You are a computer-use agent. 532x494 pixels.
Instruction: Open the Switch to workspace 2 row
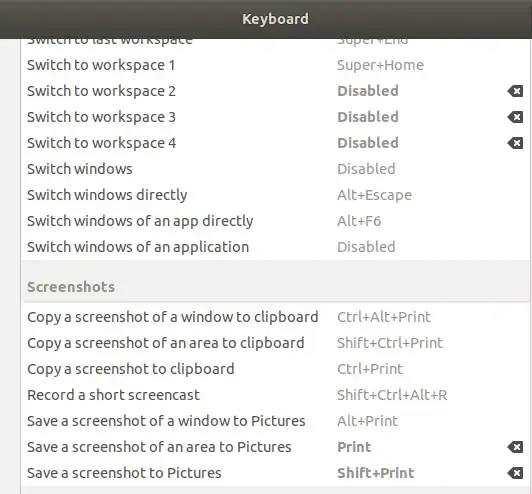click(x=275, y=91)
